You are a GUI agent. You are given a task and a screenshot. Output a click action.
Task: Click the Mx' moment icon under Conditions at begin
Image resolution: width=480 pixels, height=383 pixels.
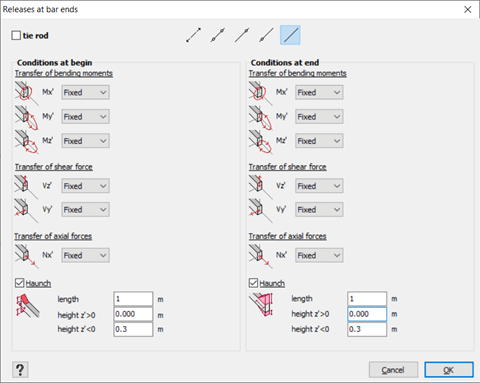click(x=26, y=93)
